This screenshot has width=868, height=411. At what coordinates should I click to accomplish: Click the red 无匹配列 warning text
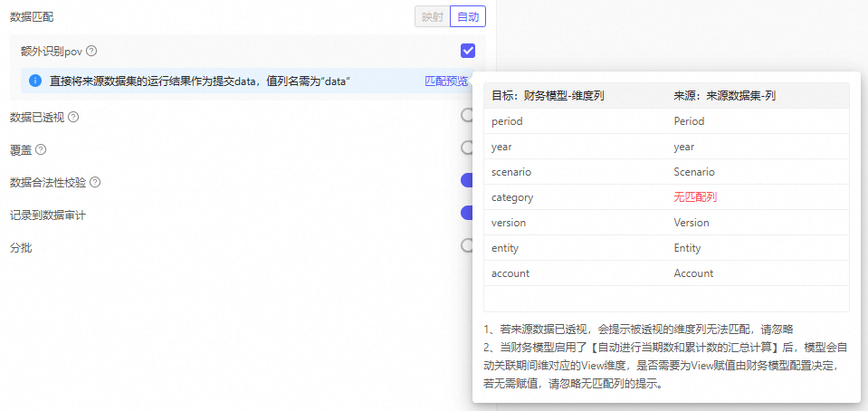[695, 197]
